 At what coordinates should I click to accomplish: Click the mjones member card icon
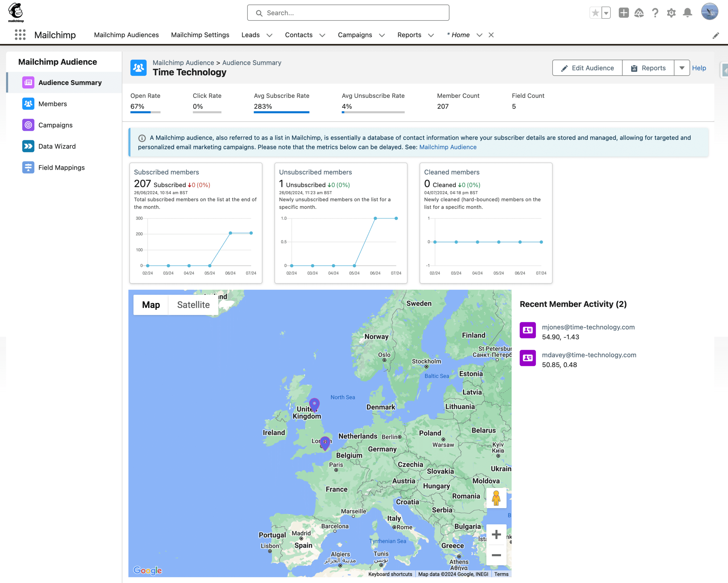528,330
